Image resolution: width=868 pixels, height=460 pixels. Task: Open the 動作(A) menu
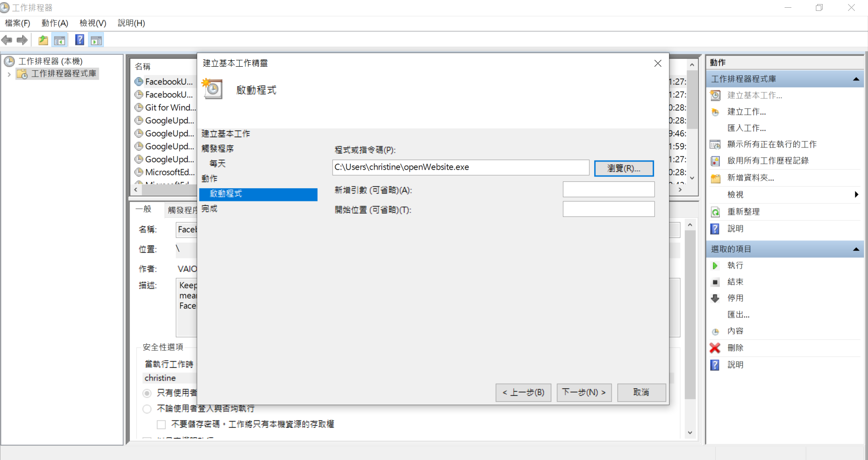(55, 23)
